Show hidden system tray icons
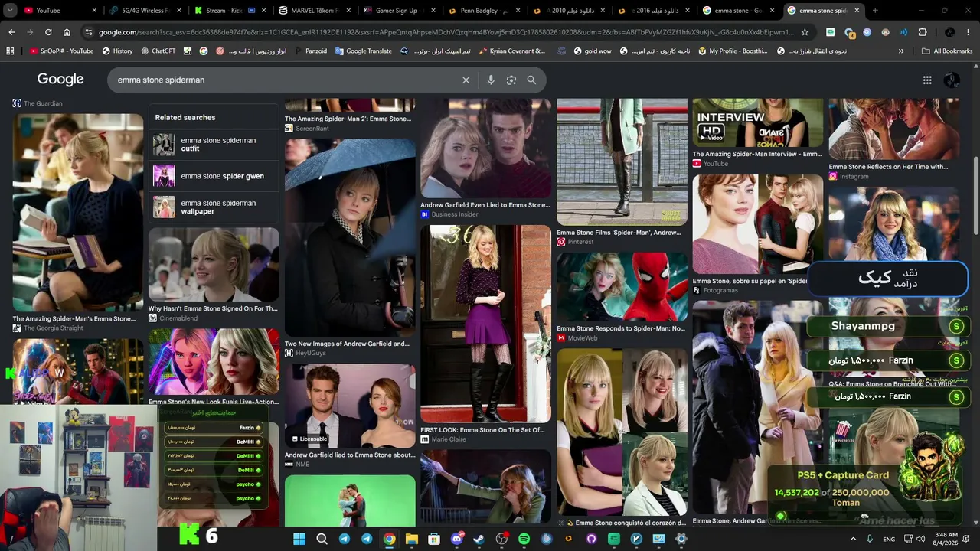This screenshot has width=980, height=551. pyautogui.click(x=854, y=539)
